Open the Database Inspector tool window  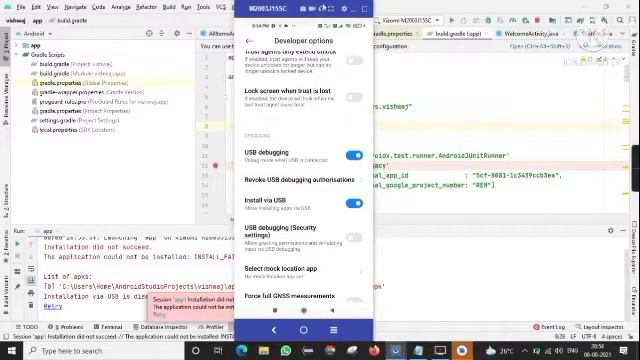(x=160, y=327)
